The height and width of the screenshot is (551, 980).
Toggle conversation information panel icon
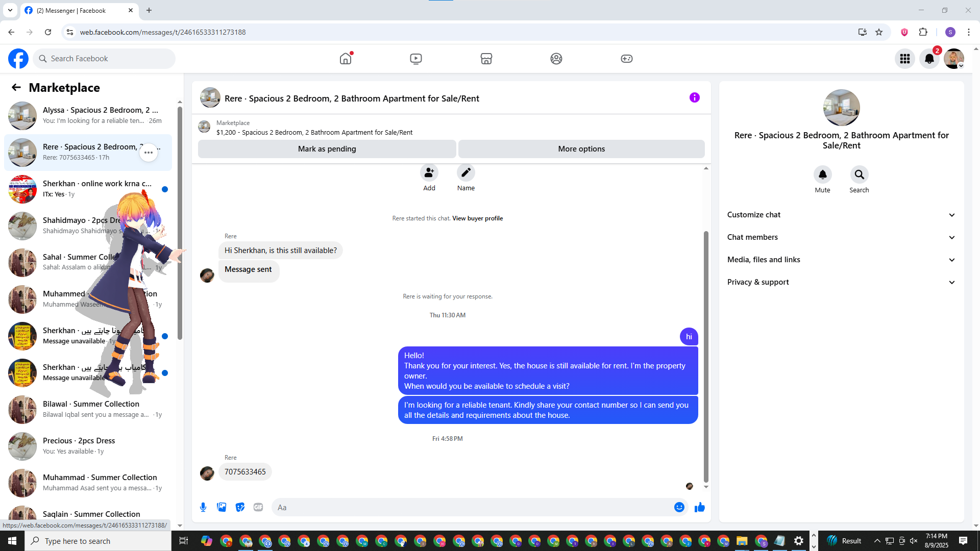click(x=694, y=97)
